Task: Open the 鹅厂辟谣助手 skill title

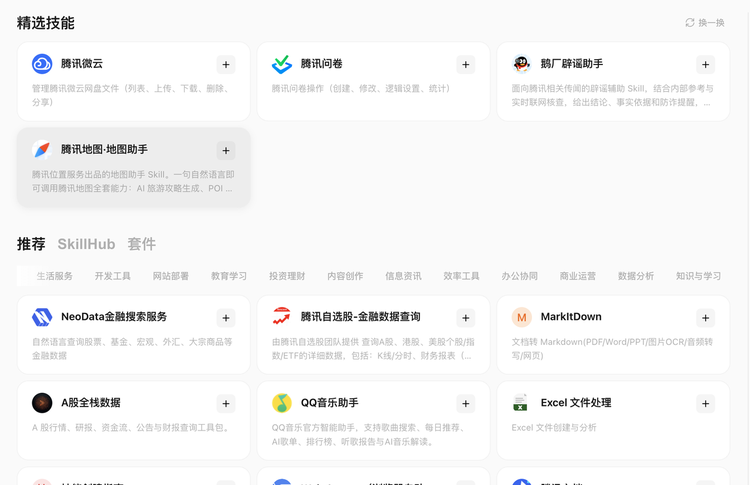Action: click(572, 64)
